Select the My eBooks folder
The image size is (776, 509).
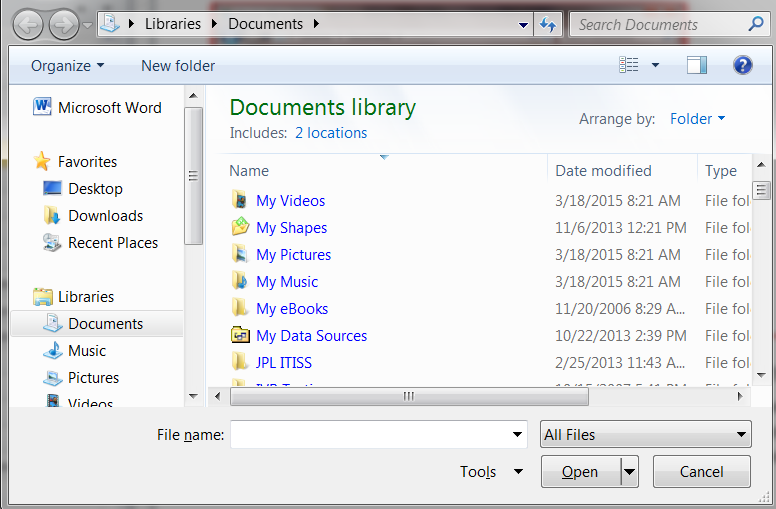point(292,308)
